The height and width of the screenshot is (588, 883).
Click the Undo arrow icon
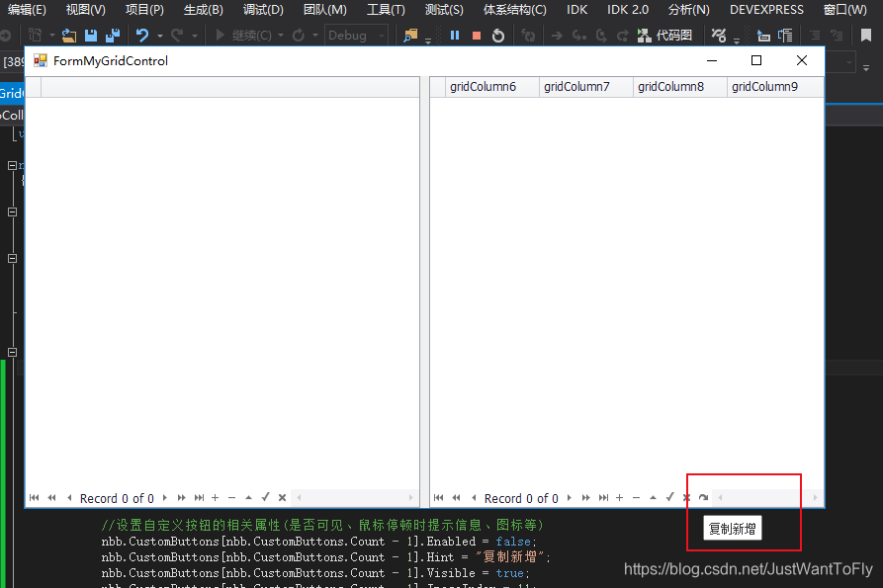click(142, 36)
